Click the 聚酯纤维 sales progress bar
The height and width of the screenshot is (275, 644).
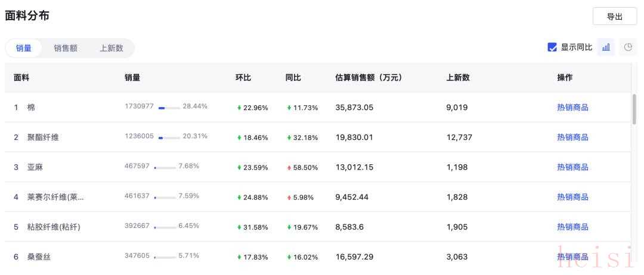tap(169, 137)
